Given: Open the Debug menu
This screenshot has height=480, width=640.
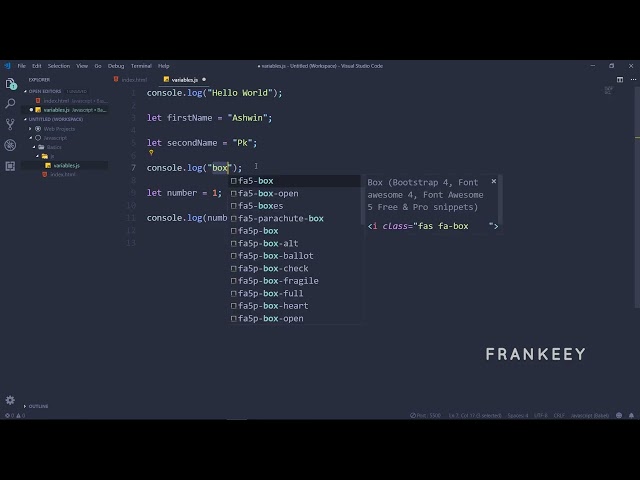Looking at the screenshot, I should click(x=116, y=66).
